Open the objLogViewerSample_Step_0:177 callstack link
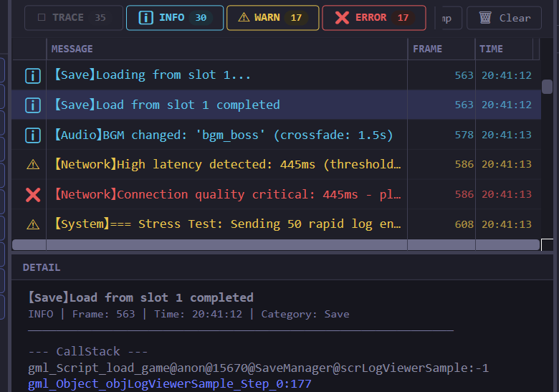This screenshot has width=559, height=392. (x=170, y=385)
